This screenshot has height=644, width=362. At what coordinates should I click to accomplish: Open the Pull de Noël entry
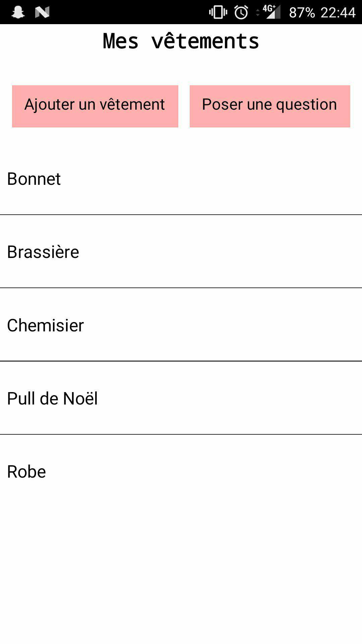[181, 398]
